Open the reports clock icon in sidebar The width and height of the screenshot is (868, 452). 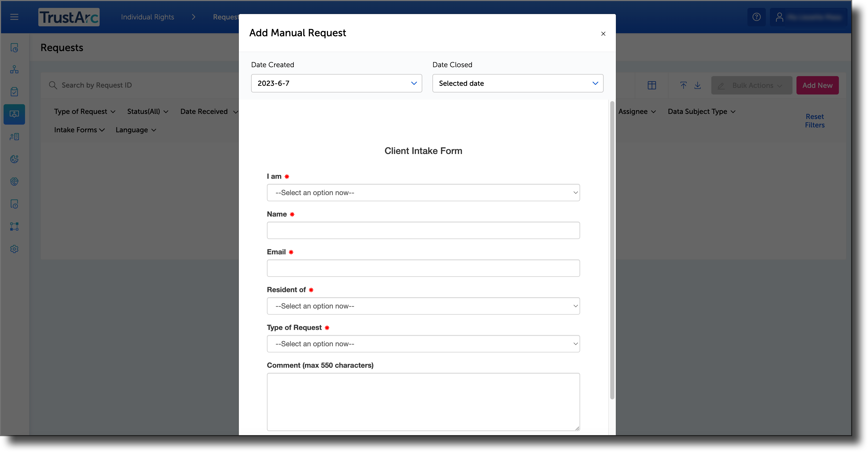[14, 47]
